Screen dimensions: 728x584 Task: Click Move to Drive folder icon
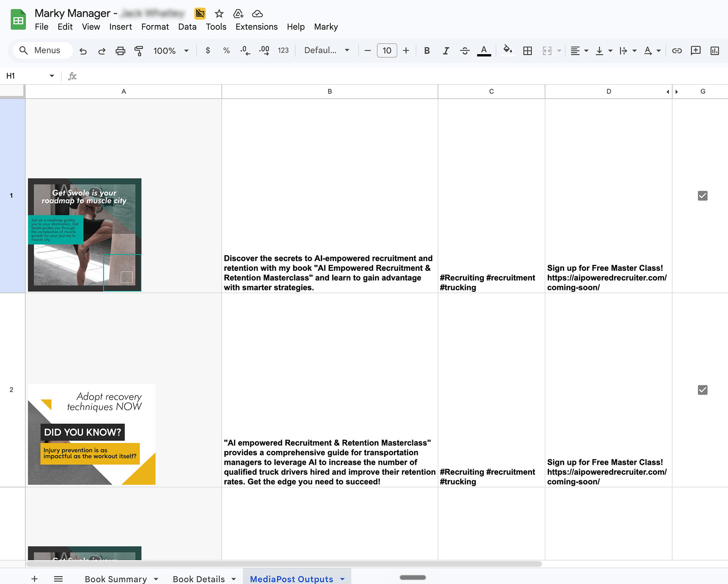(238, 14)
